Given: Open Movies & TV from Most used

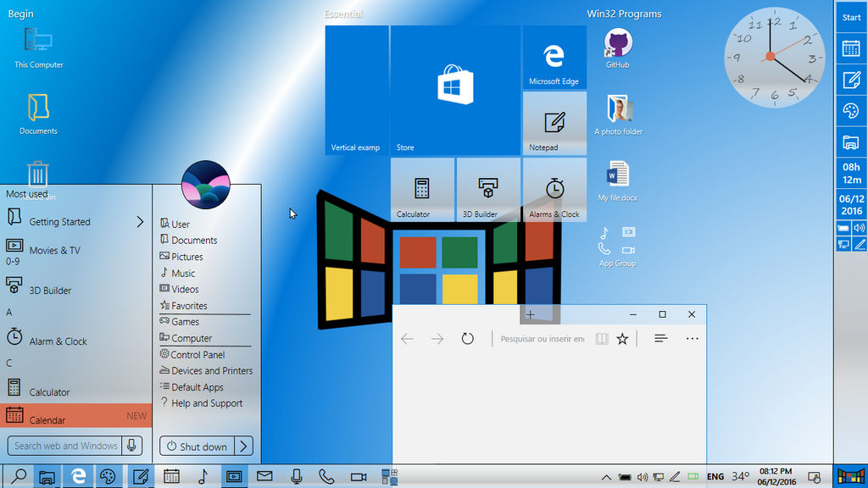Looking at the screenshot, I should (x=75, y=250).
